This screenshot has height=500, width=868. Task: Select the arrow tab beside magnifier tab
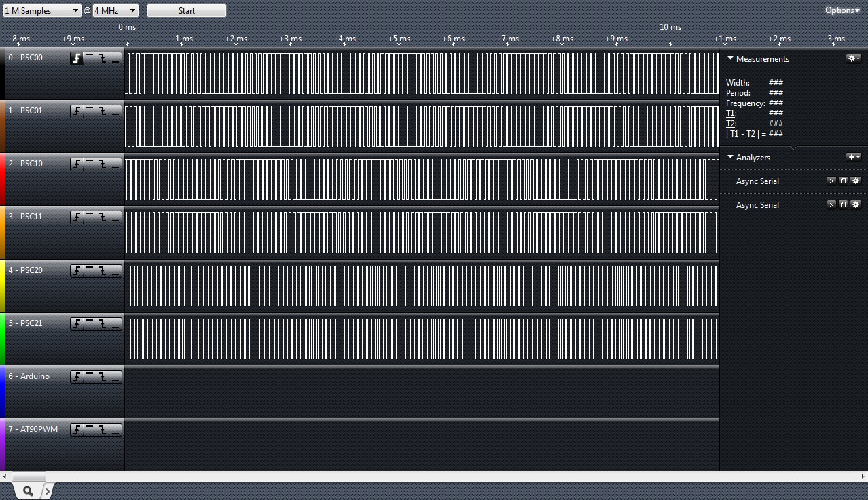coord(47,490)
